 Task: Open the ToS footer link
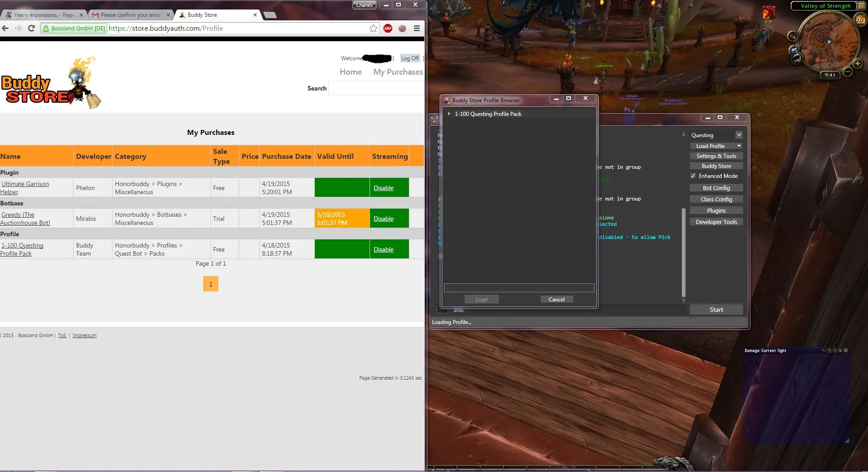pyautogui.click(x=62, y=335)
